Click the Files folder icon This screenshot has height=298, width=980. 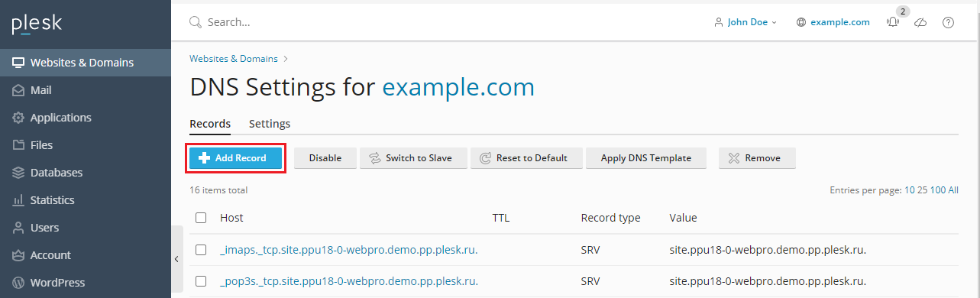coord(18,145)
